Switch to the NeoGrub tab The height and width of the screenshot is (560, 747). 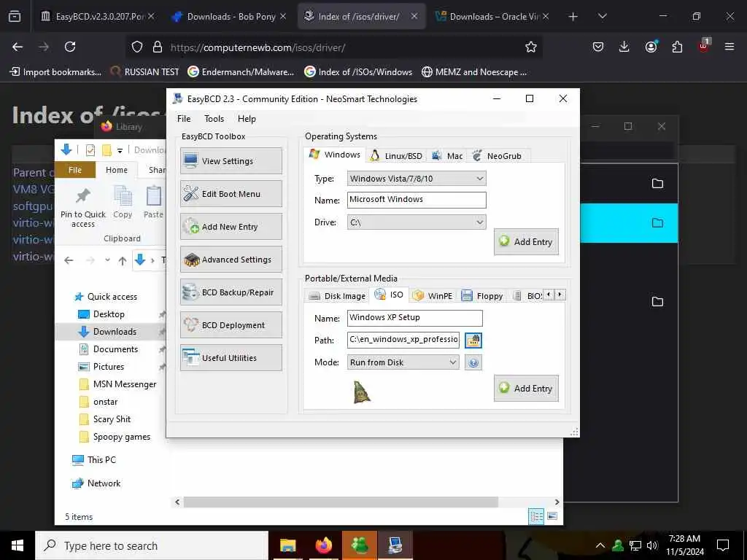pos(498,156)
